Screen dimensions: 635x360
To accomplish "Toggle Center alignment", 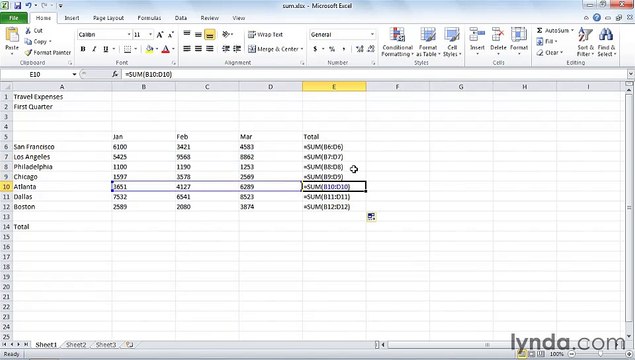I will [198, 49].
